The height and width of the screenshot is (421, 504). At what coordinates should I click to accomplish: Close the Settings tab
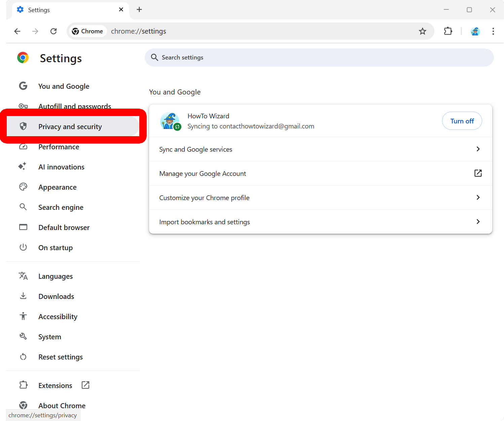coord(121,9)
